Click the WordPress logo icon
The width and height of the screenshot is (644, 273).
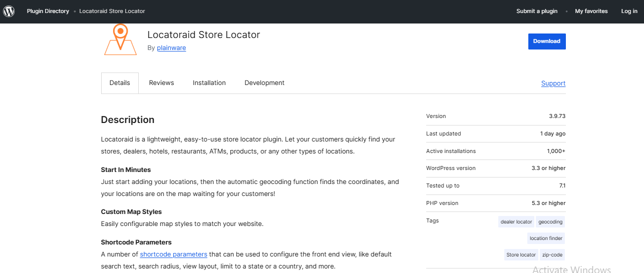click(x=9, y=11)
